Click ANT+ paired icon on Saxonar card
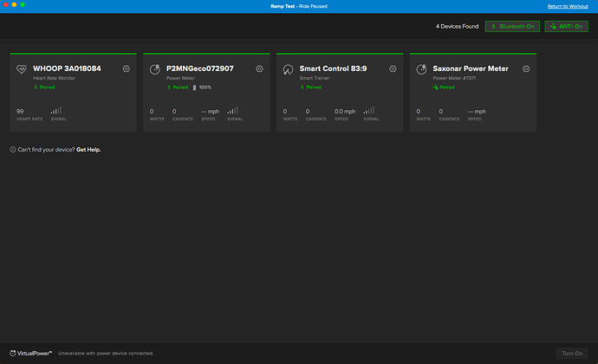Screen dimensions: 598x364 coord(436,88)
